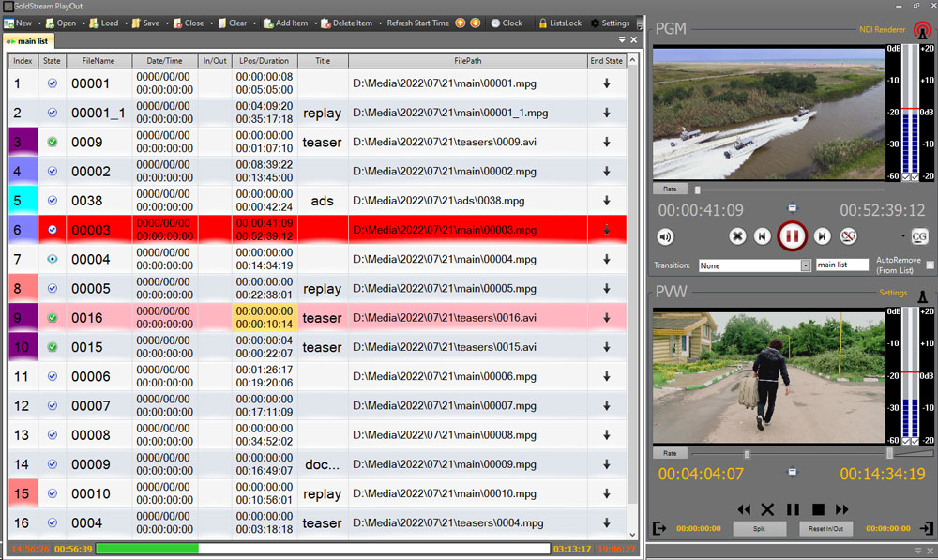The image size is (938, 560).
Task: Mute the PGM audio with the speaker icon
Action: pyautogui.click(x=665, y=237)
